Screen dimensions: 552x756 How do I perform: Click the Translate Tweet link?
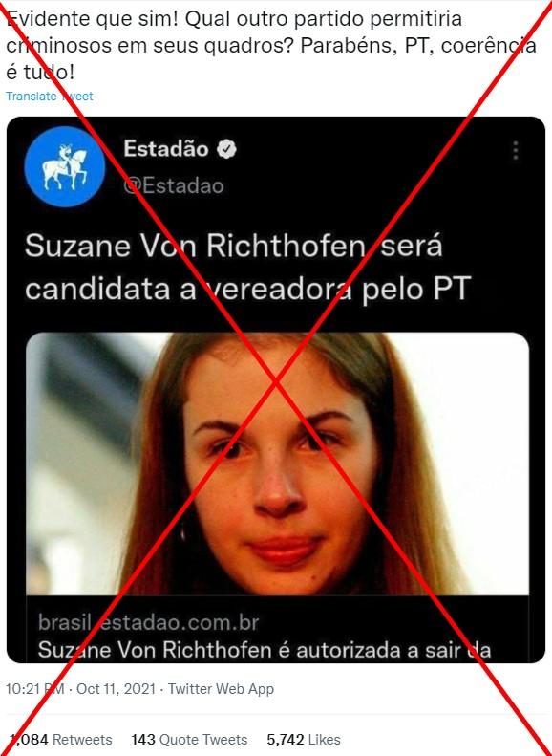tap(49, 96)
